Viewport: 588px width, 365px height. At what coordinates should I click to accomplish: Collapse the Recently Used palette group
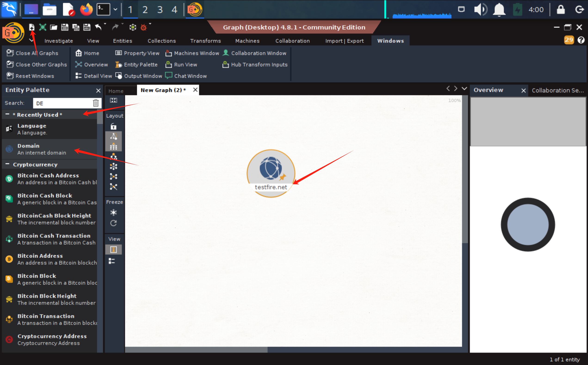click(x=7, y=114)
